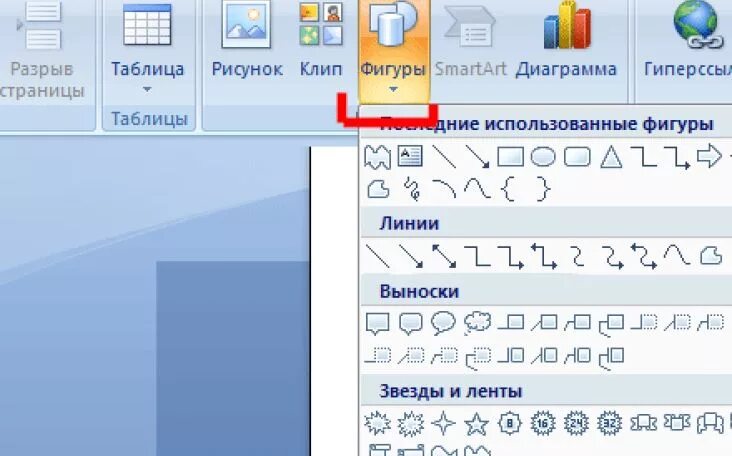Select the rectangular callout

(x=377, y=323)
